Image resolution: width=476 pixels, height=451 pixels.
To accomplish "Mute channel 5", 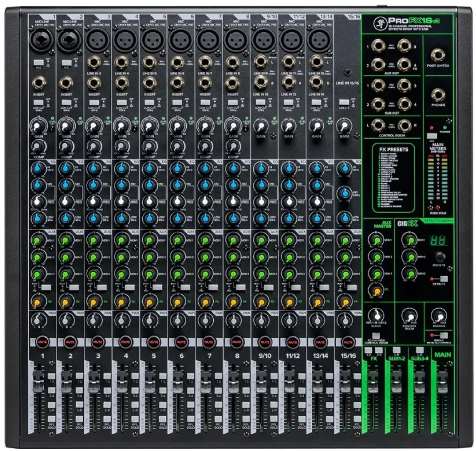I will pos(153,342).
